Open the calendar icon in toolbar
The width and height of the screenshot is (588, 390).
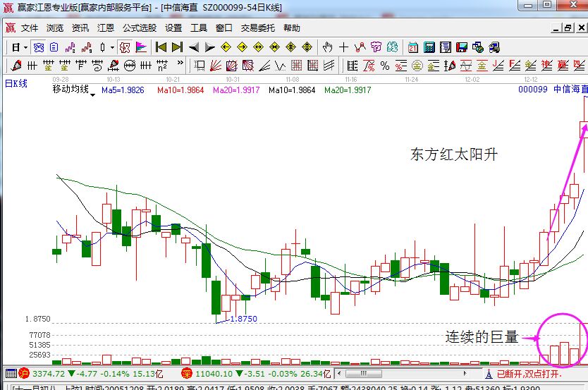pyautogui.click(x=413, y=47)
